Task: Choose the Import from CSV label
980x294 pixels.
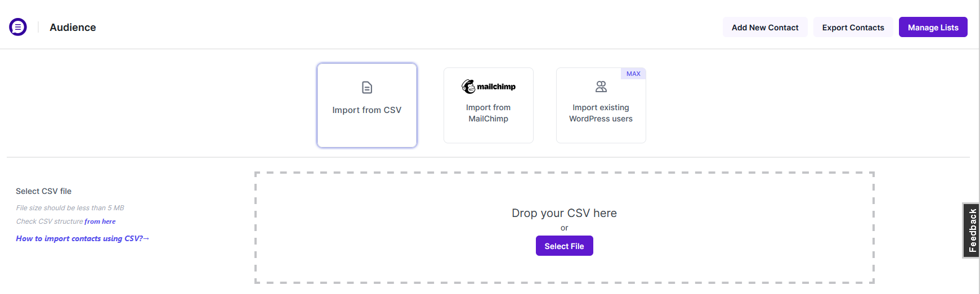Action: [367, 110]
